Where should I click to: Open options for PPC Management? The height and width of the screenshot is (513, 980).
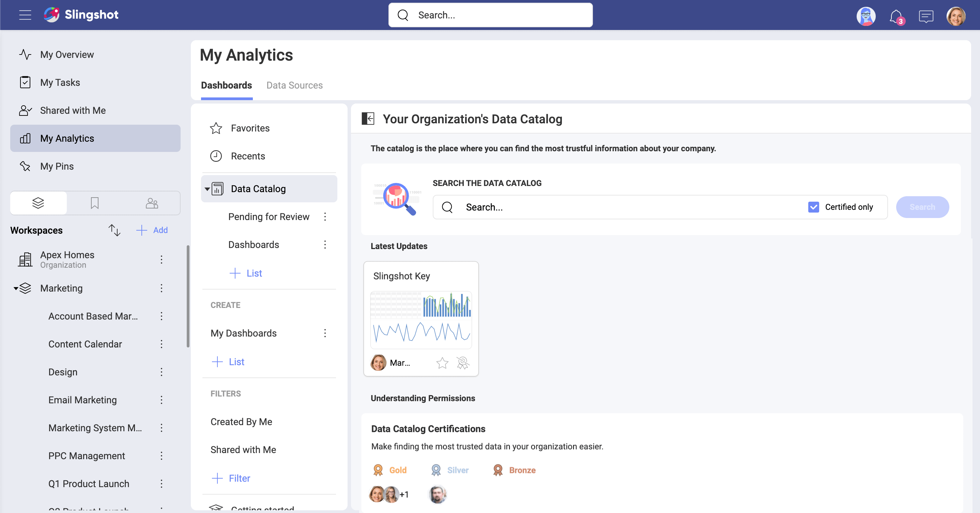161,455
